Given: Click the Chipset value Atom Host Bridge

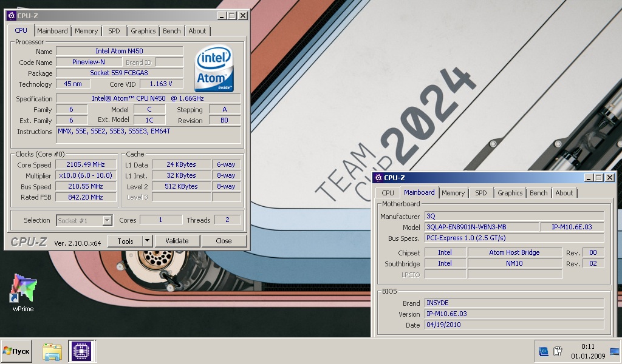Looking at the screenshot, I should pos(514,252).
